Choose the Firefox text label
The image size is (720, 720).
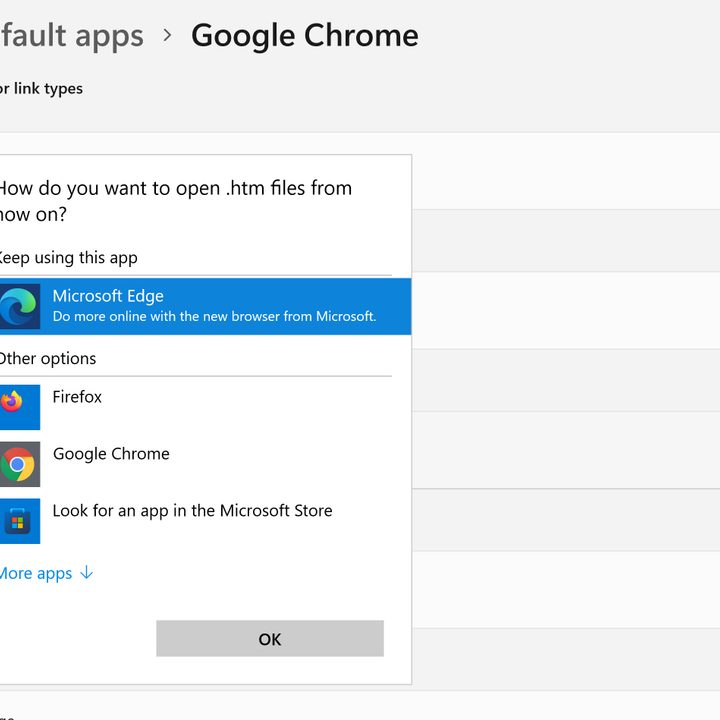click(x=77, y=397)
